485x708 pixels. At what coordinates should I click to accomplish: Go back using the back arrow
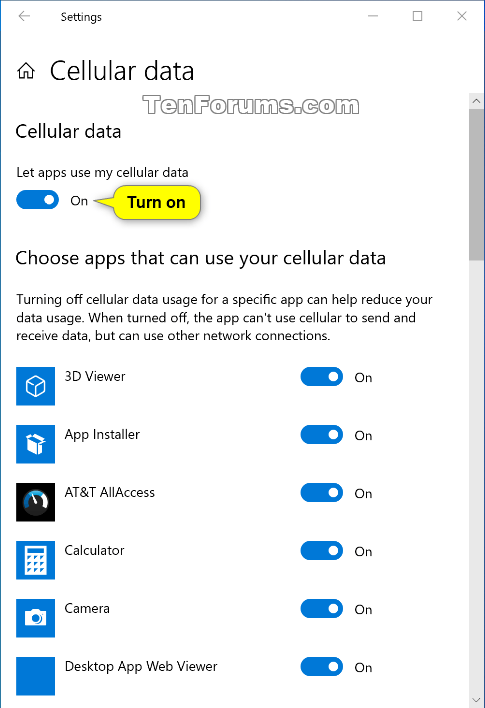click(x=24, y=16)
